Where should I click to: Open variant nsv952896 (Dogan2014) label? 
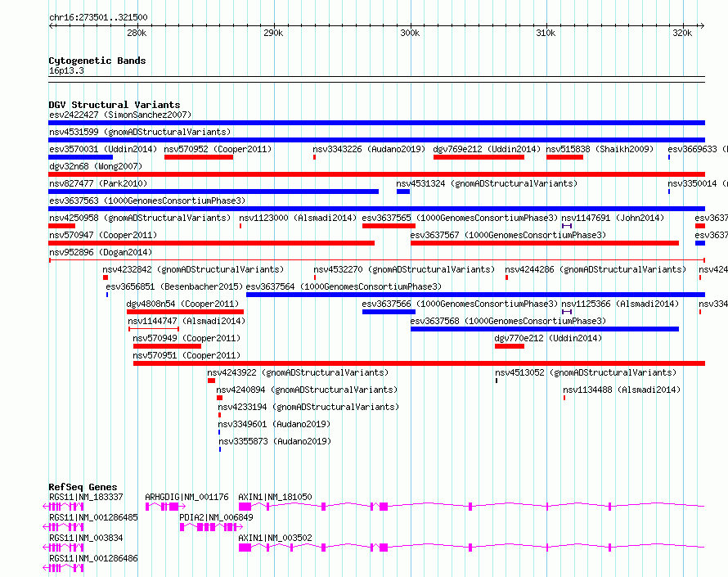pyautogui.click(x=101, y=252)
